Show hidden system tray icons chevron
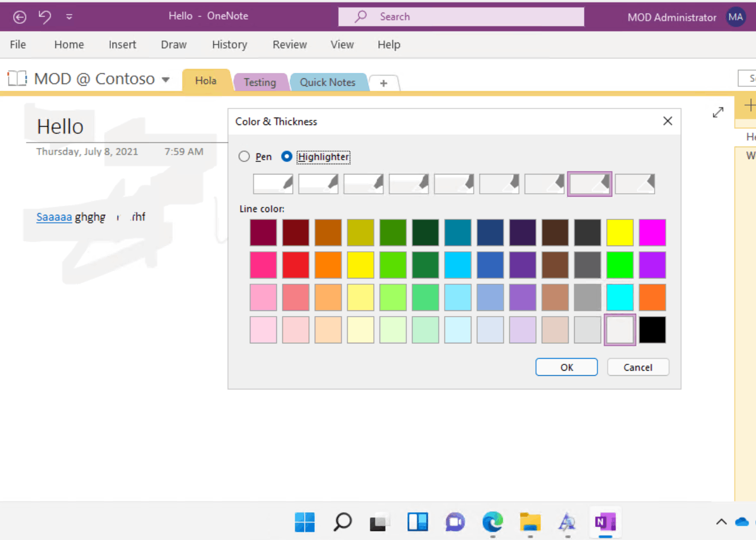 pyautogui.click(x=721, y=522)
